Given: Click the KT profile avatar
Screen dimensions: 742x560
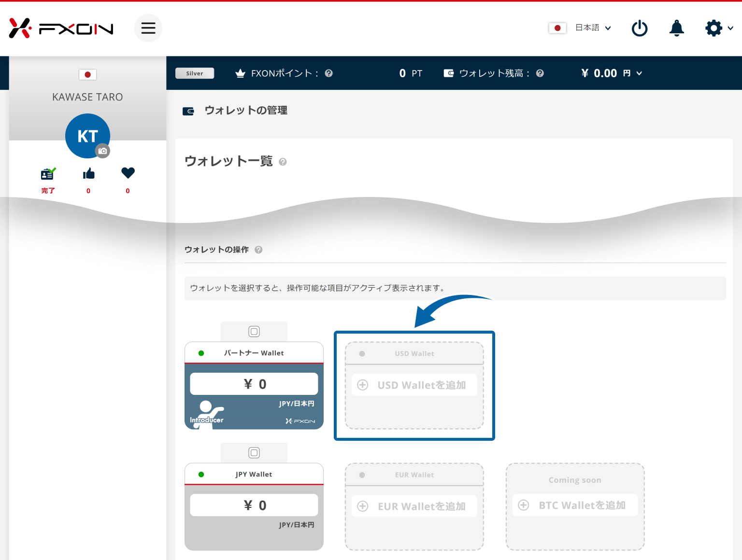Looking at the screenshot, I should pyautogui.click(x=87, y=136).
